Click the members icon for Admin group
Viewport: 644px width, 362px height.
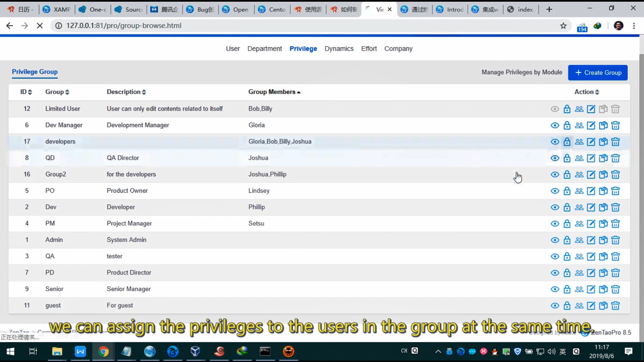pos(579,240)
